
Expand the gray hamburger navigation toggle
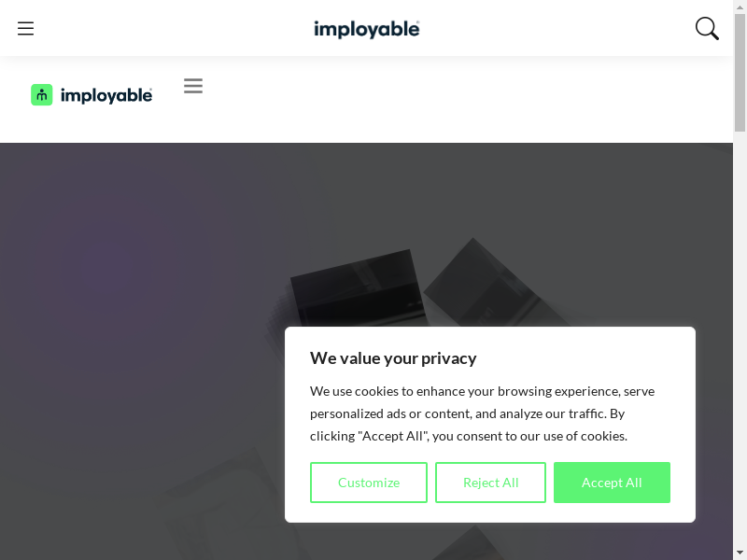point(193,86)
